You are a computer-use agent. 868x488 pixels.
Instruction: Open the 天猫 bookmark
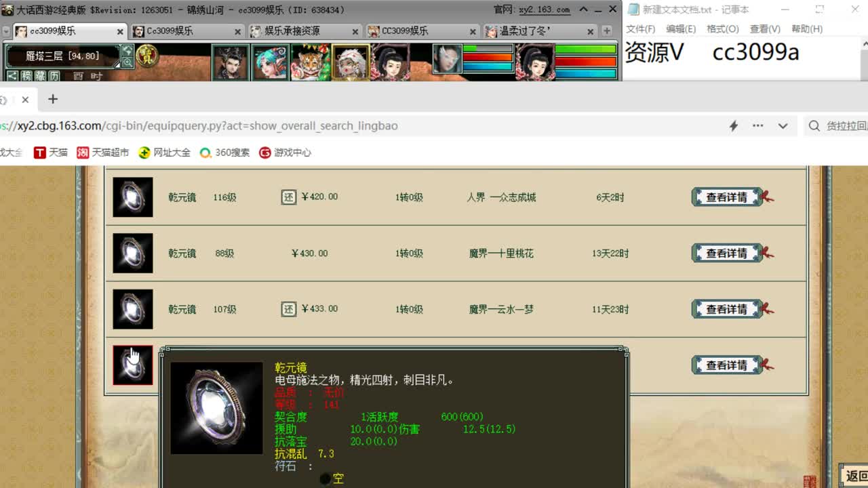(51, 152)
